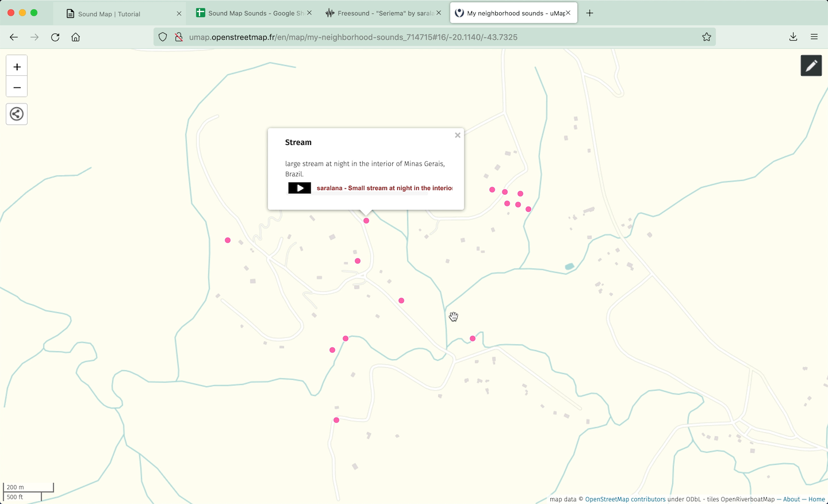Open the share and embed panel
The width and height of the screenshot is (828, 504).
17,114
